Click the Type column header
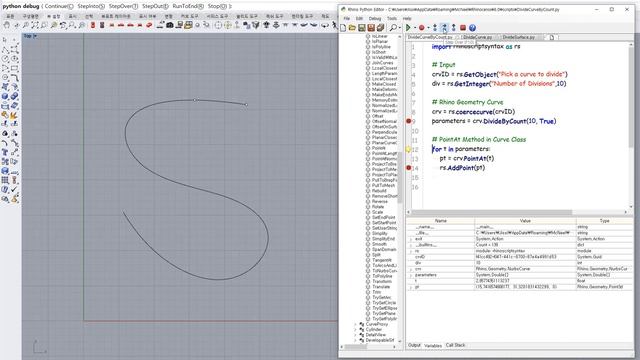Screen dimensions: 640x360 coord(604,221)
